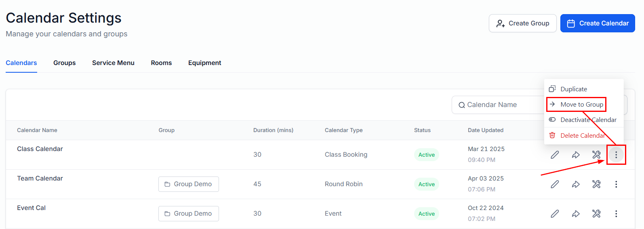Choose Move to Group menu option
Image resolution: width=644 pixels, height=229 pixels.
coord(581,105)
